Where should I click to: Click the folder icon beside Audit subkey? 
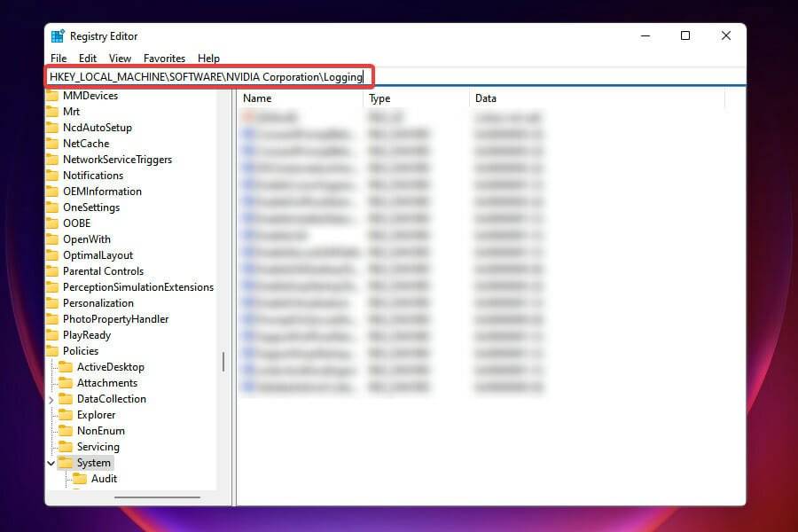point(80,478)
